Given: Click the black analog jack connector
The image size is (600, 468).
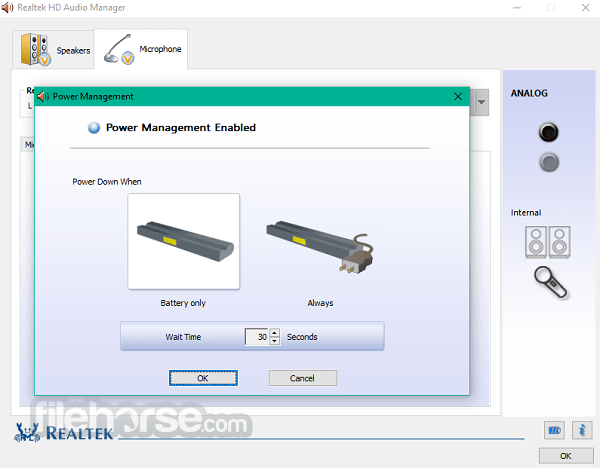Looking at the screenshot, I should point(548,132).
